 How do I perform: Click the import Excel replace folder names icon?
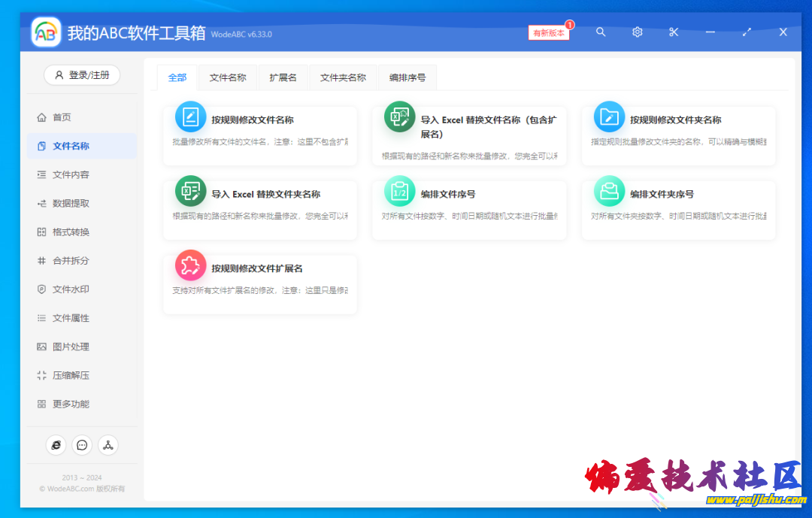(190, 192)
